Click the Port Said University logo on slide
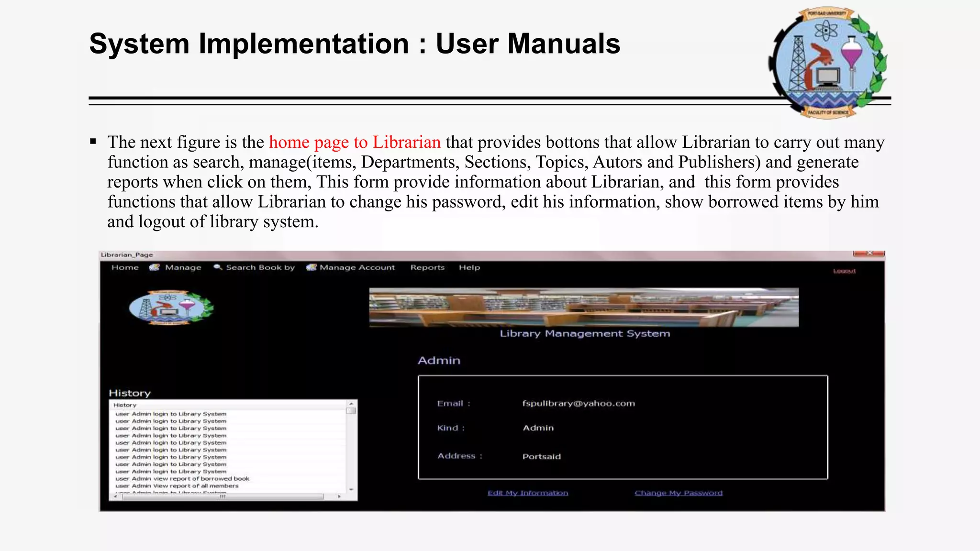Screen dimensions: 980x551 pos(828,62)
